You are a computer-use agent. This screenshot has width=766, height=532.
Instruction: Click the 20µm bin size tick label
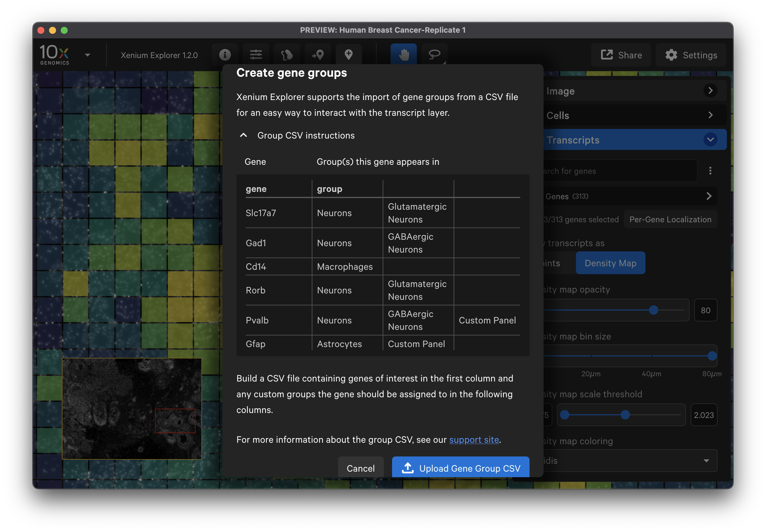pyautogui.click(x=591, y=374)
